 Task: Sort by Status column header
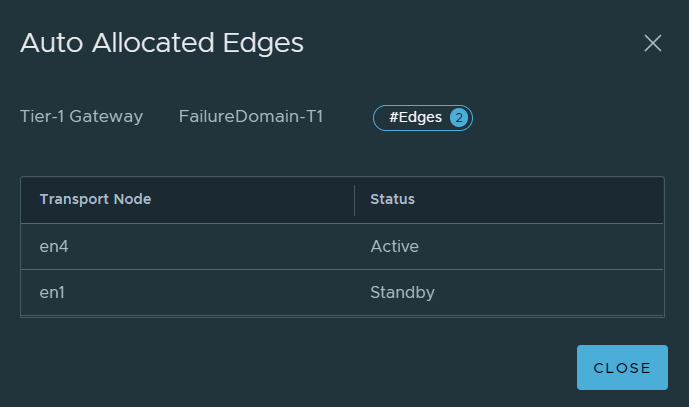(x=392, y=199)
